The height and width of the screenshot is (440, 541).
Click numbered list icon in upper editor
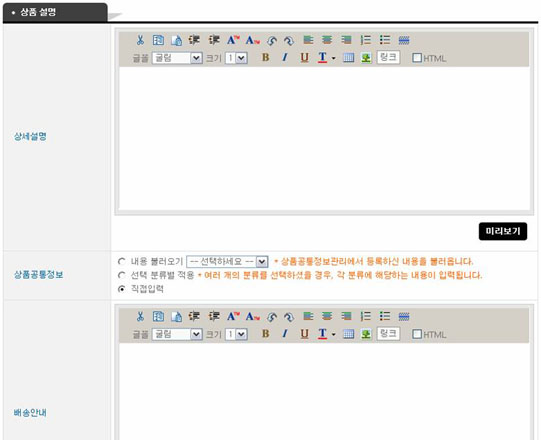(365, 40)
